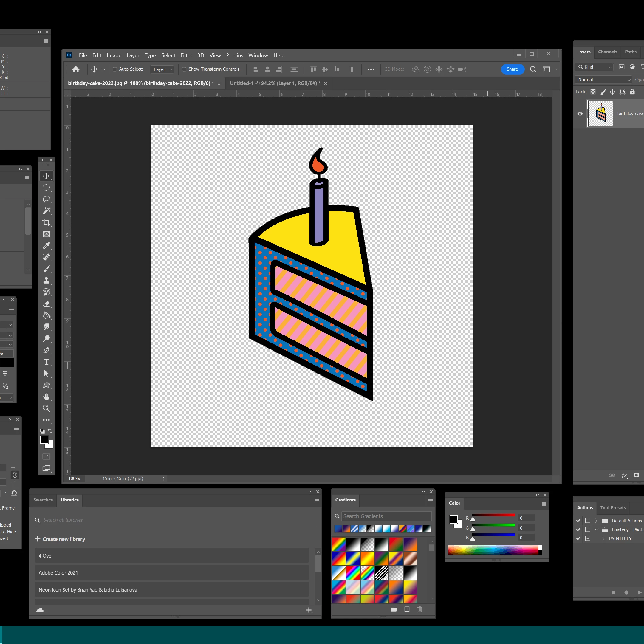Enable the Auto-Select checkbox
Viewport: 644px width, 644px height.
tap(115, 69)
